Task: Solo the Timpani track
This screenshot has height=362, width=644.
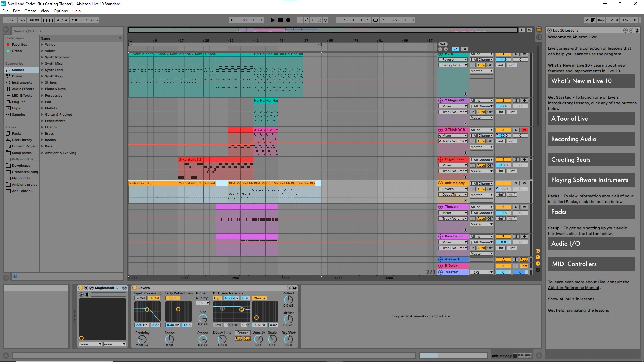Action: 516,207
